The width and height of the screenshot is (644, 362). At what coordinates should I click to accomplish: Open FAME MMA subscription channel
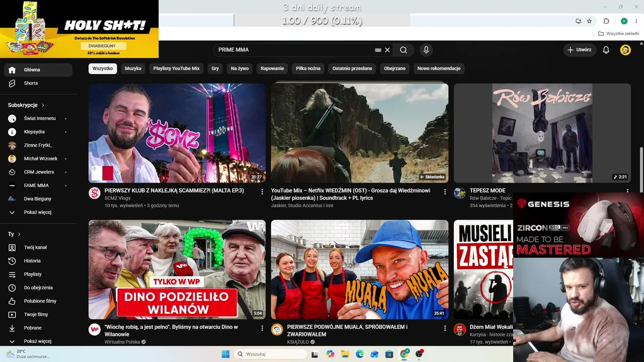(38, 186)
